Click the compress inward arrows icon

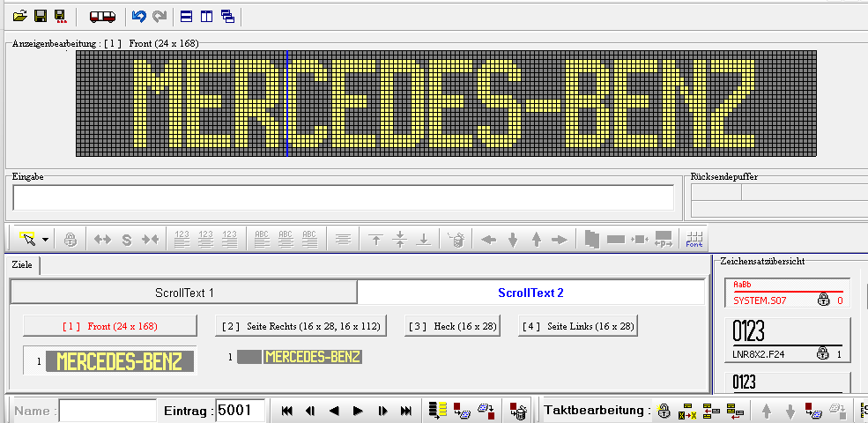[x=151, y=240]
